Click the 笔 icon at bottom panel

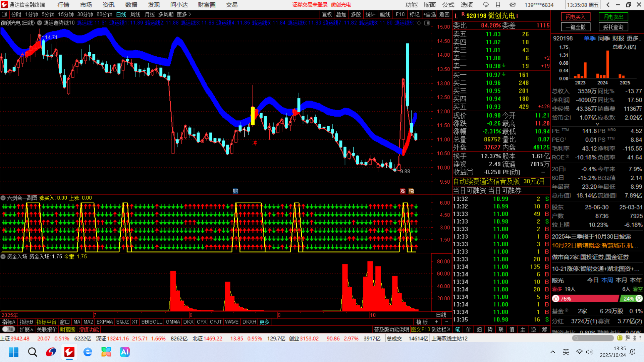click(x=458, y=329)
